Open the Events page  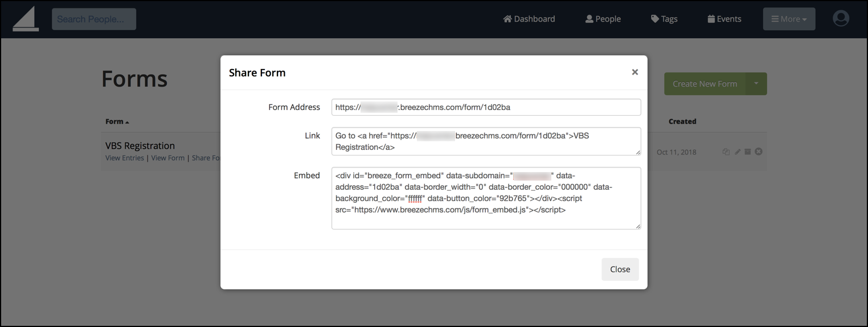pyautogui.click(x=724, y=19)
